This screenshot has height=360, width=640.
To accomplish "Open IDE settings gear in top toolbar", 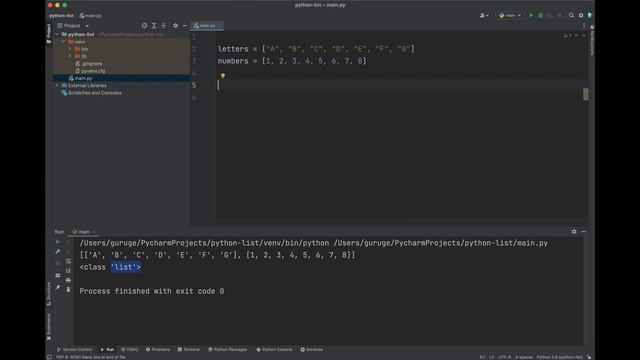I will point(581,16).
